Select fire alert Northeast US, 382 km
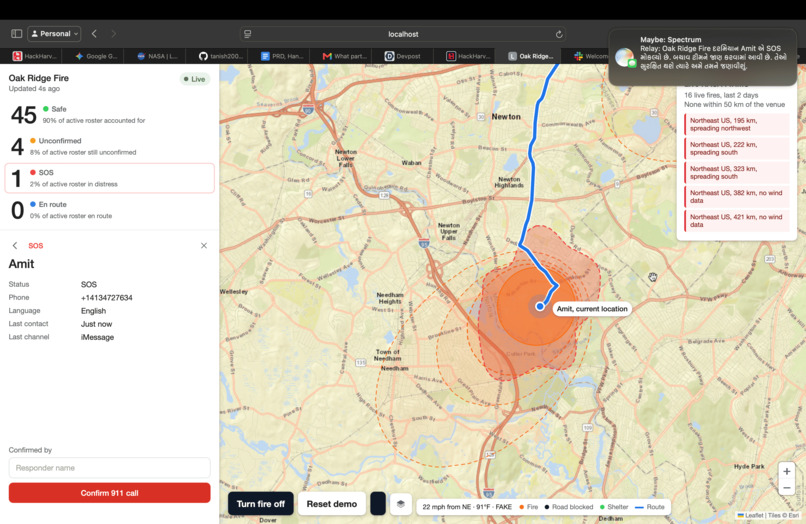 [737, 197]
